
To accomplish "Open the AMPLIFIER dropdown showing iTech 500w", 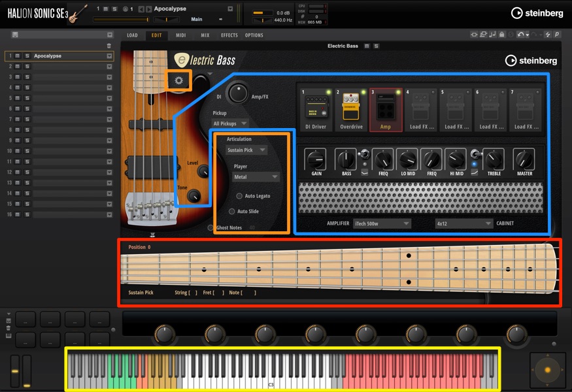I will pyautogui.click(x=382, y=223).
